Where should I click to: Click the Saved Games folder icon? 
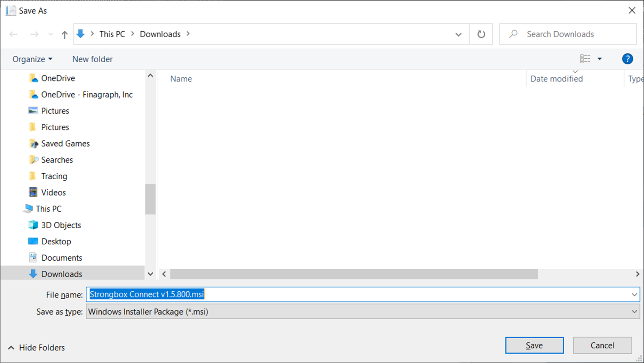tap(33, 143)
